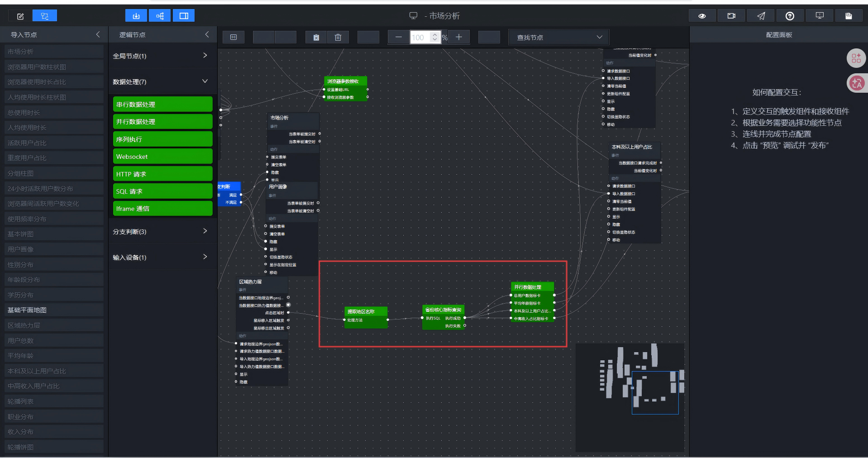Collapse the 导入节点 panel
868x458 pixels.
(98, 34)
